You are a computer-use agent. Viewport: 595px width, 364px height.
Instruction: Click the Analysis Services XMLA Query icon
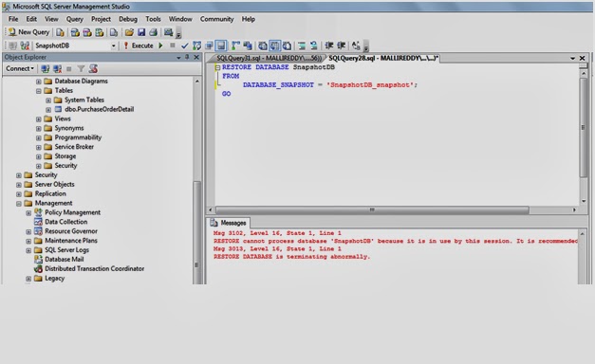click(x=100, y=32)
